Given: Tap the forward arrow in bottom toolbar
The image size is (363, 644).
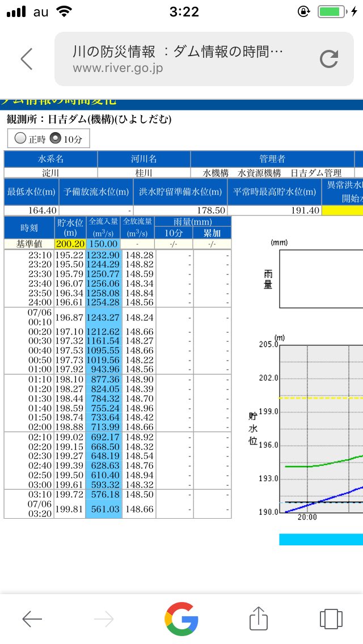Looking at the screenshot, I should (104, 619).
